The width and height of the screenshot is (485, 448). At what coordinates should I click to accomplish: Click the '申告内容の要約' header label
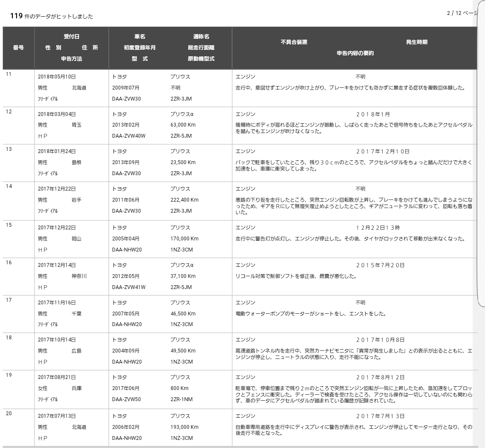(x=355, y=53)
